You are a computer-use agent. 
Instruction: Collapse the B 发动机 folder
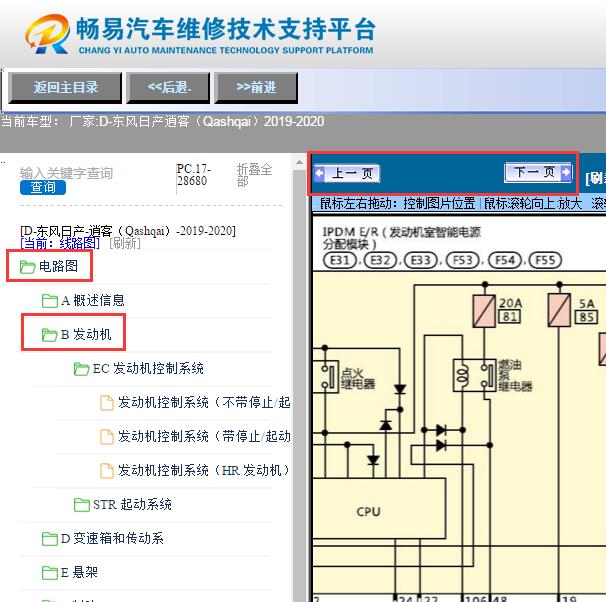click(x=86, y=334)
